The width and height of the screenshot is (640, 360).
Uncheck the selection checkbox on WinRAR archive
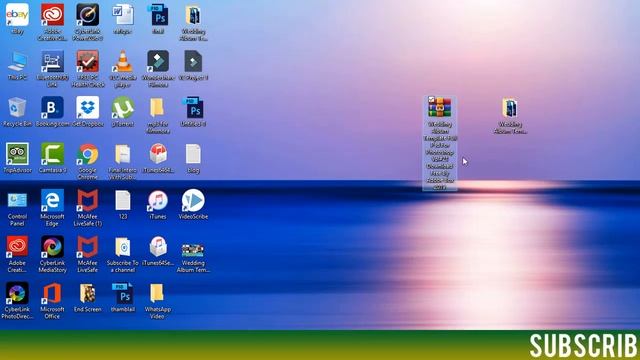point(431,99)
